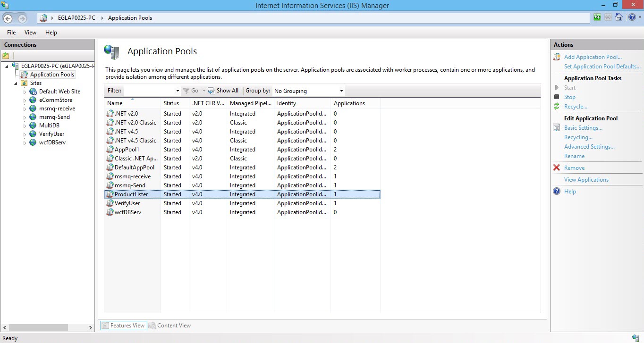Sort by the Status column header

(x=175, y=103)
